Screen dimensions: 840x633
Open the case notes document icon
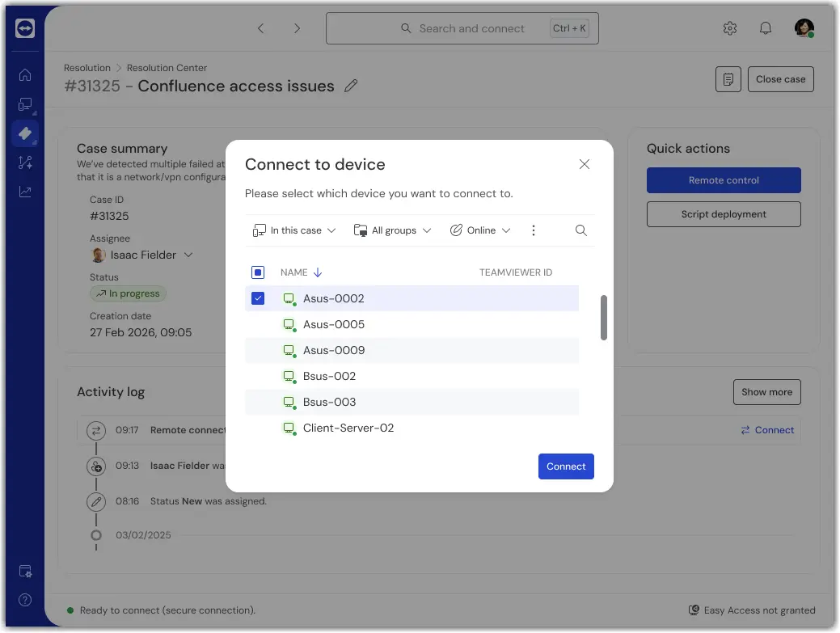[x=728, y=79]
